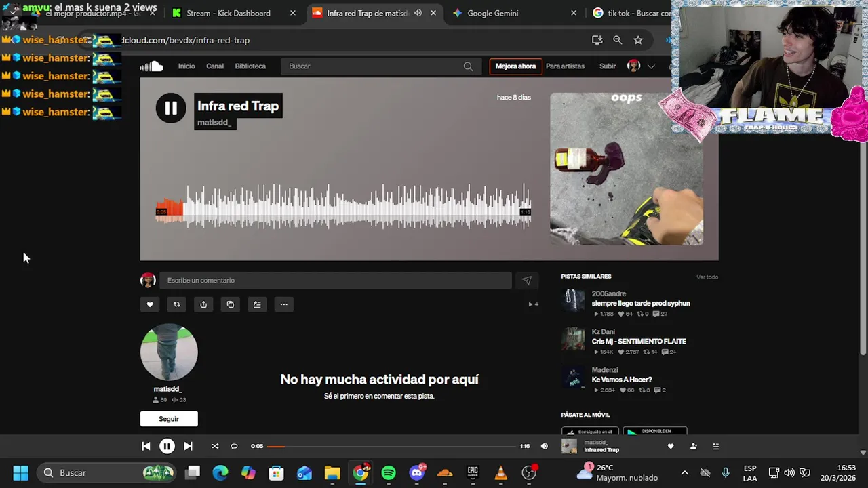Seek within the track waveform

pos(343,206)
